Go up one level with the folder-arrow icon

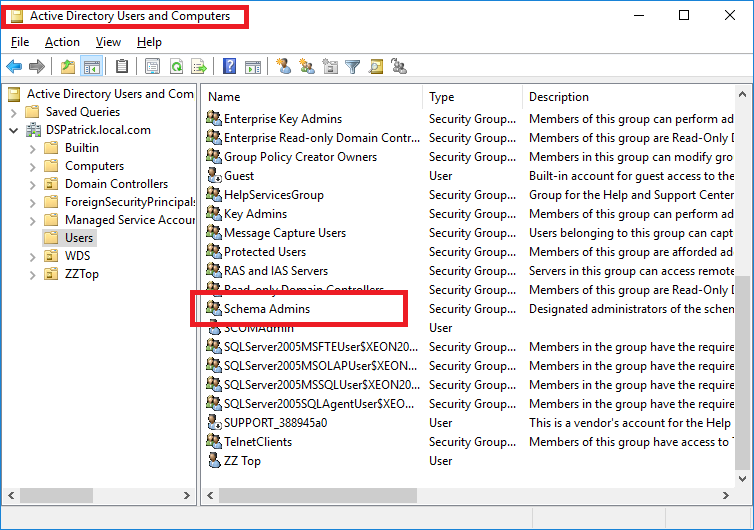coord(68,66)
